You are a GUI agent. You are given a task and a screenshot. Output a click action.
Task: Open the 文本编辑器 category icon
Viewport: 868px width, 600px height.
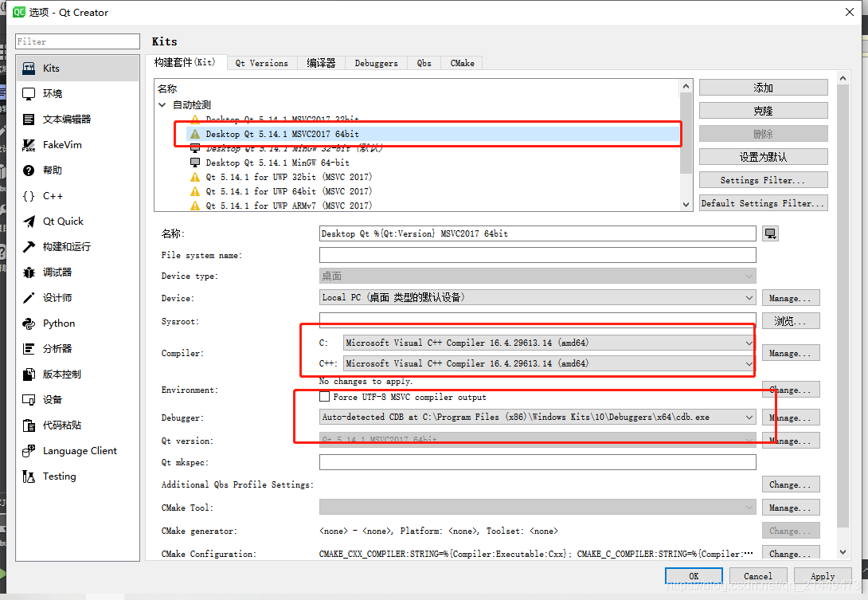click(x=29, y=119)
